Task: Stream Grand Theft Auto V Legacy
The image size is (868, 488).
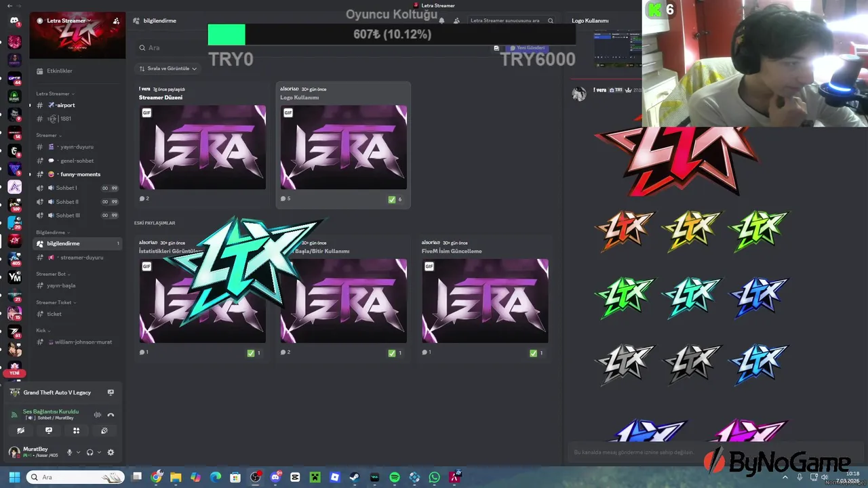Action: (x=111, y=392)
